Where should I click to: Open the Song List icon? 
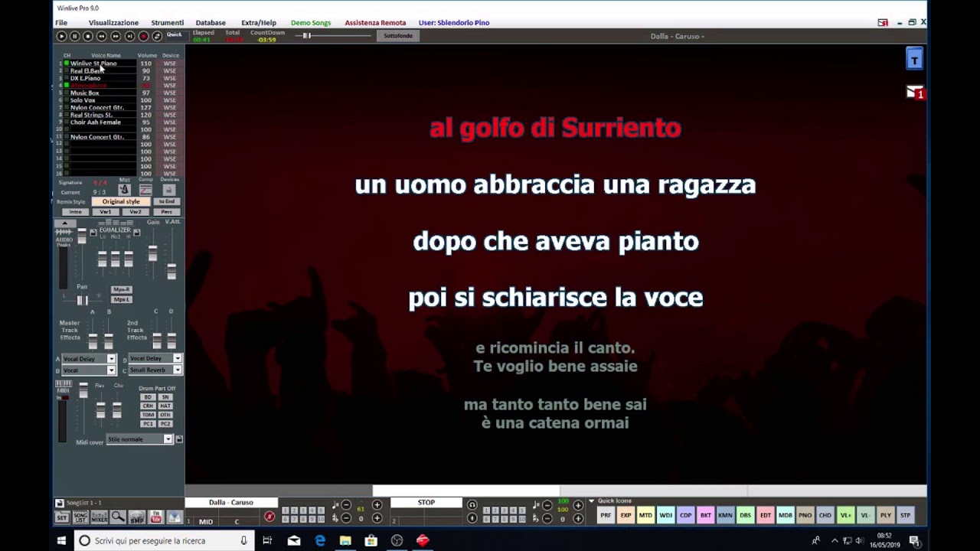[80, 517]
